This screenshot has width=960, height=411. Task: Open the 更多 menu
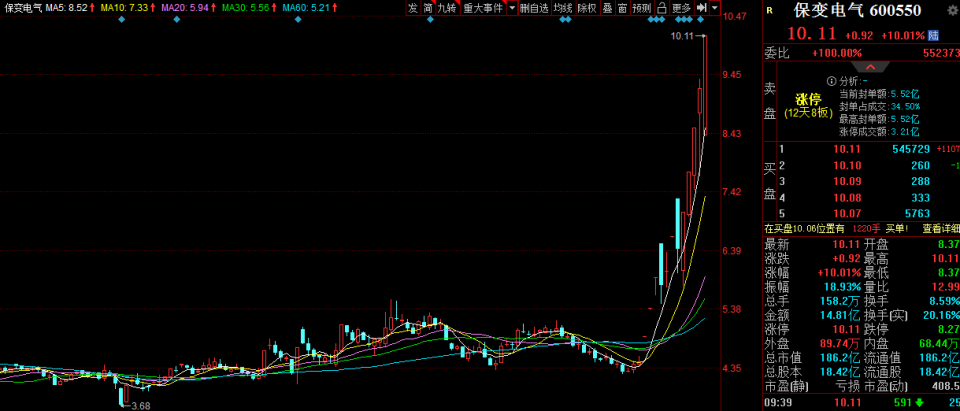pyautogui.click(x=682, y=8)
